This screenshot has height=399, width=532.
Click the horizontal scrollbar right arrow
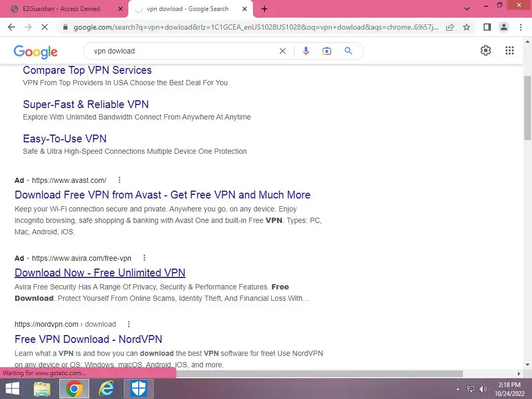pos(519,374)
